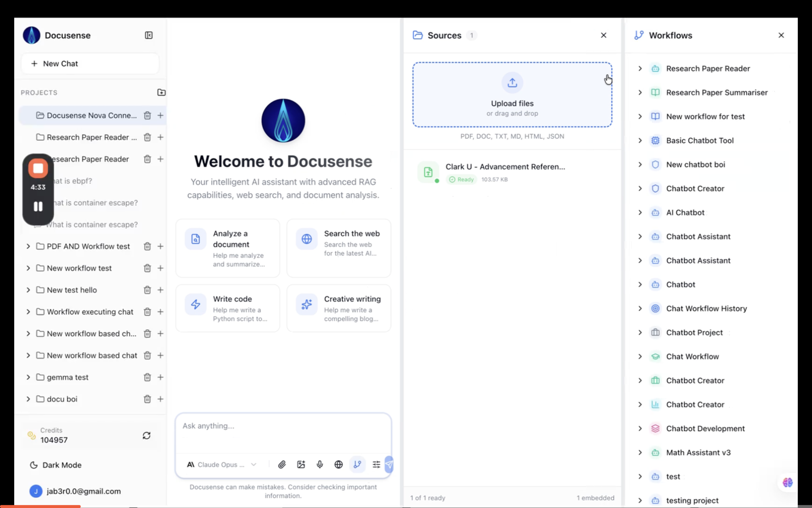
Task: Expand the Research Paper Reader workflow
Action: pyautogui.click(x=640, y=69)
